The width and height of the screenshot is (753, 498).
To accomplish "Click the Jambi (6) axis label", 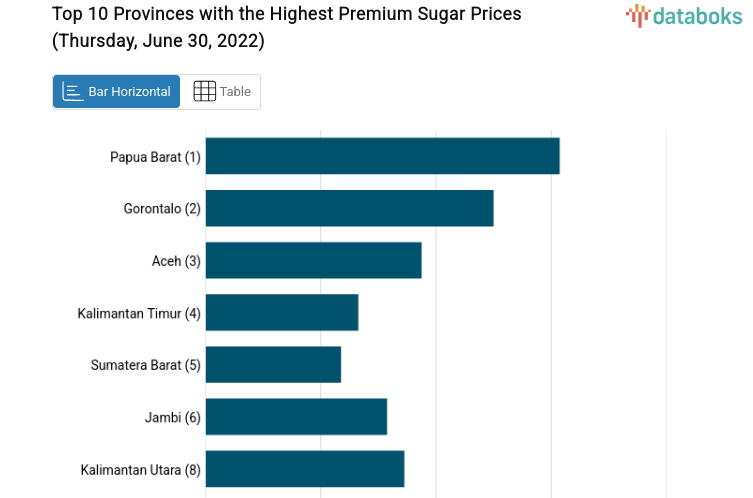I will 173,417.
